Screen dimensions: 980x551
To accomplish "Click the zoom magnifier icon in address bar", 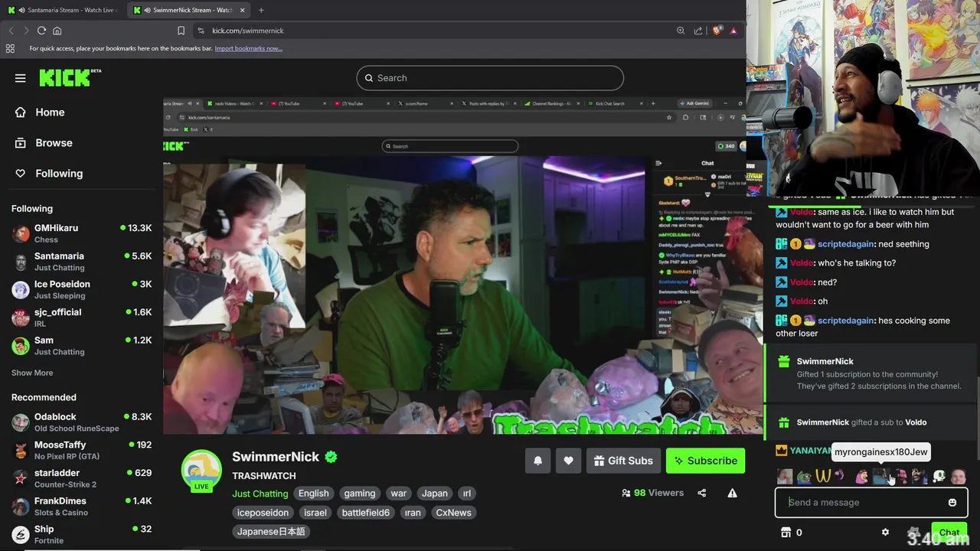I will [681, 31].
